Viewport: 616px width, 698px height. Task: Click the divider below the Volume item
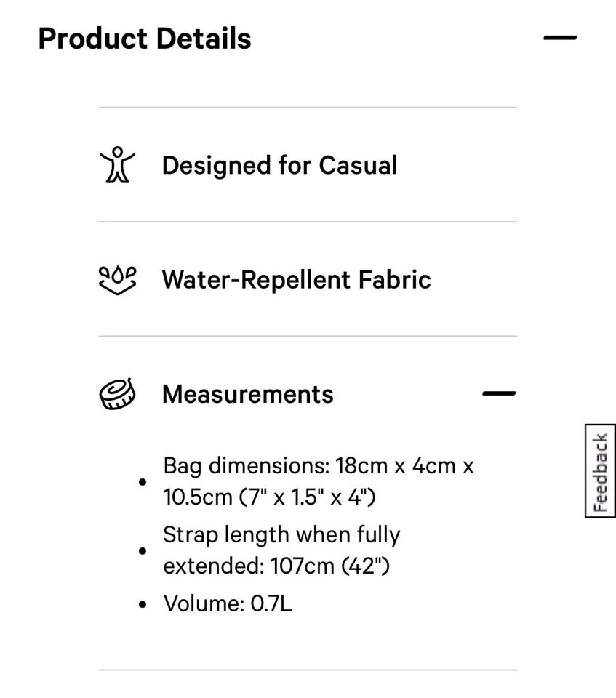click(x=308, y=670)
